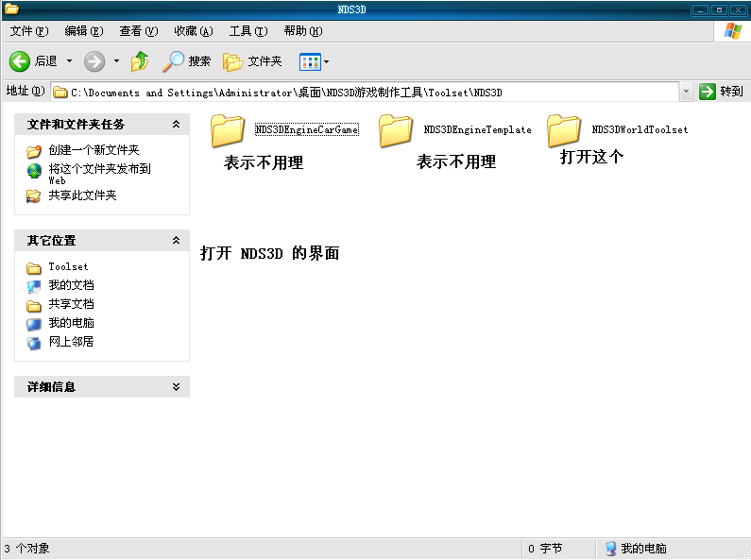The image size is (751, 560).
Task: Click the NDS3DEngineCarGame file name label
Action: click(306, 129)
